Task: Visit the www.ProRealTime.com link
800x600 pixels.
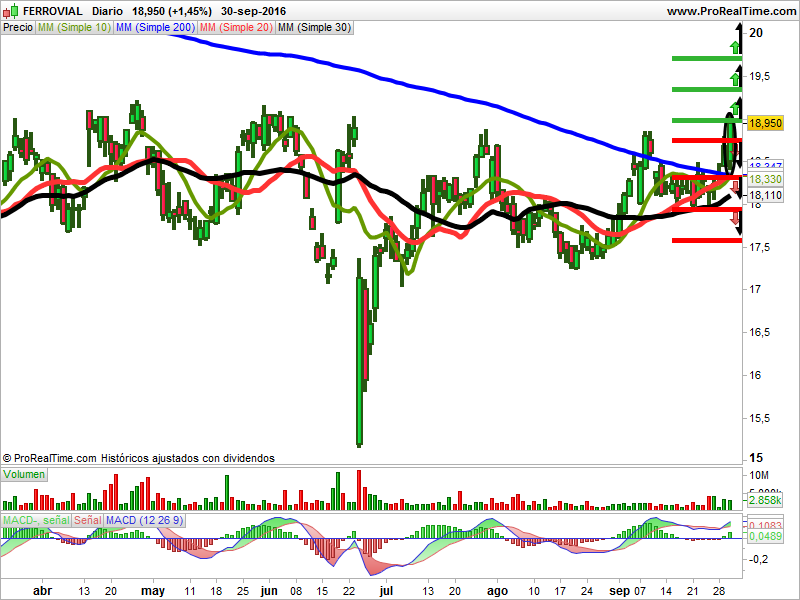Action: (731, 11)
